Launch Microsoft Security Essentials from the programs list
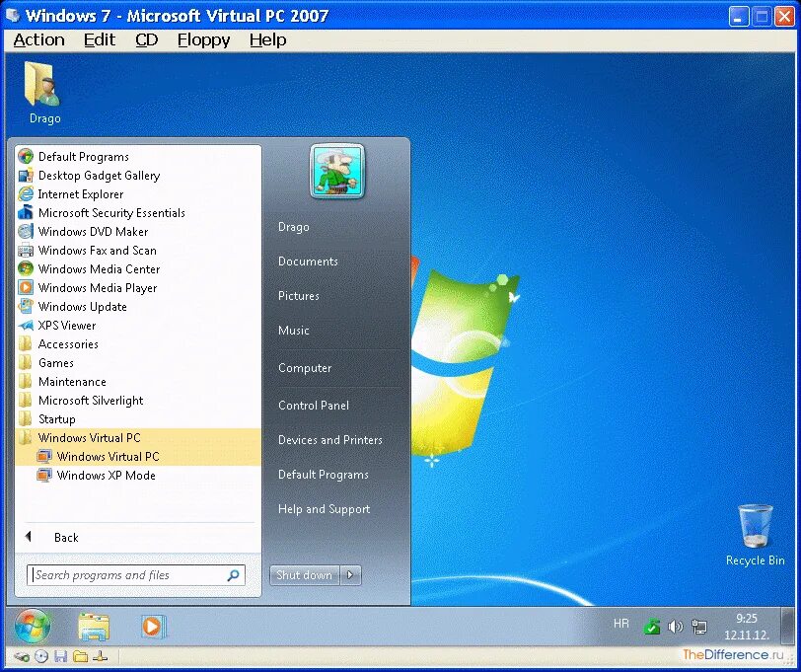This screenshot has height=672, width=801. [x=138, y=212]
